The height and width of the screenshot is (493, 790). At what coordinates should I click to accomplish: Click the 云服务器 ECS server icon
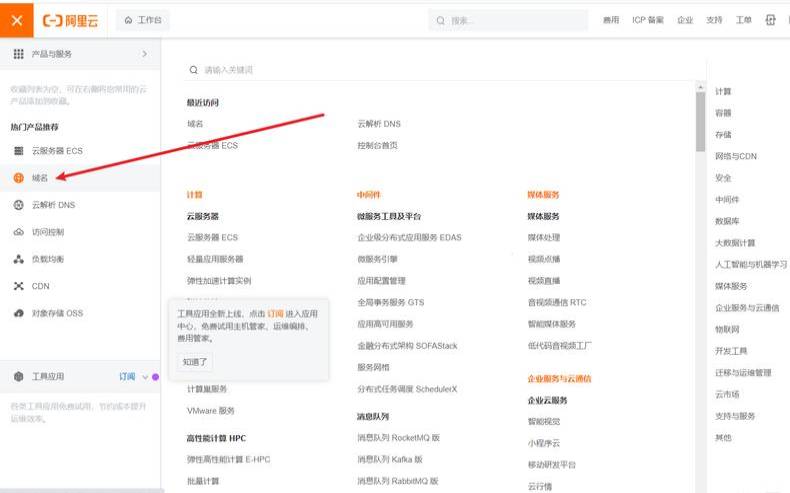coord(19,151)
